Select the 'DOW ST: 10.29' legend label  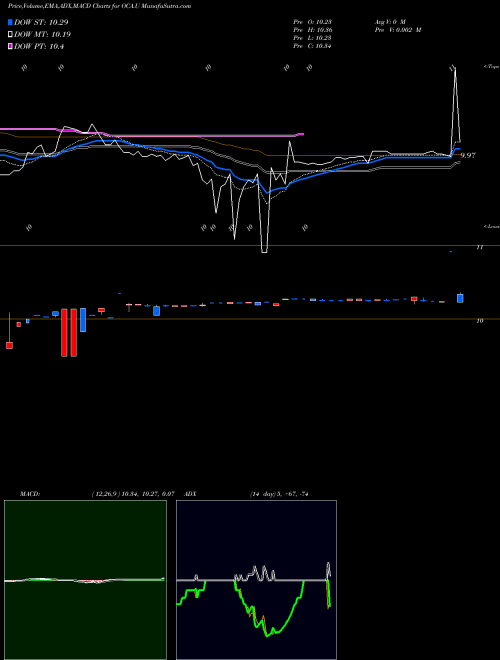coord(41,22)
